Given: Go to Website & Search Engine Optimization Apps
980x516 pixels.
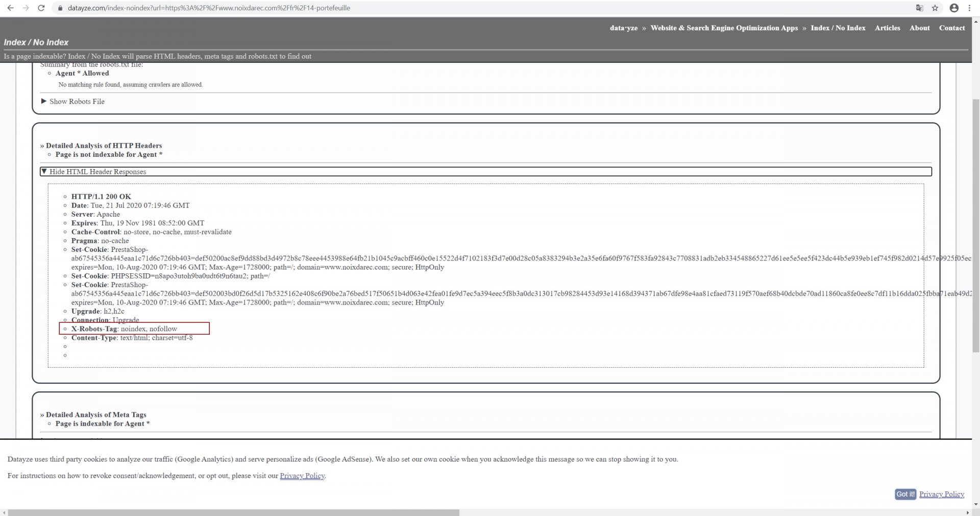Looking at the screenshot, I should click(x=724, y=28).
